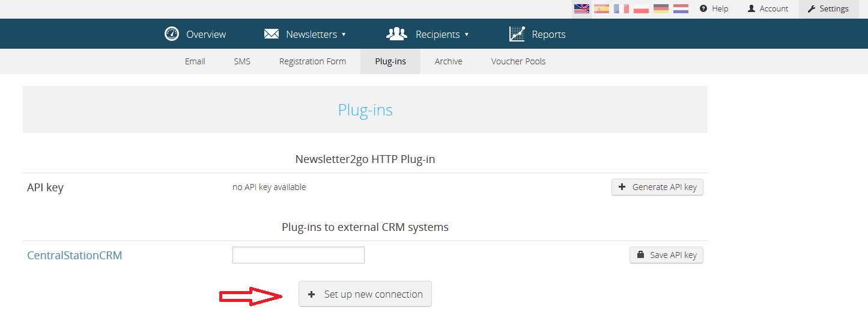The image size is (868, 332).
Task: Open the Settings tab in top bar
Action: [x=828, y=8]
